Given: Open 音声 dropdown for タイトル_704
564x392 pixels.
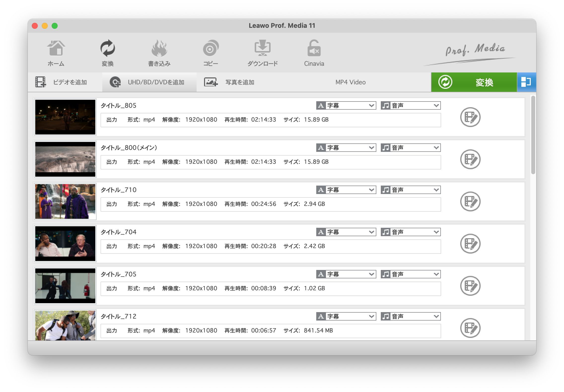Looking at the screenshot, I should click(x=411, y=232).
